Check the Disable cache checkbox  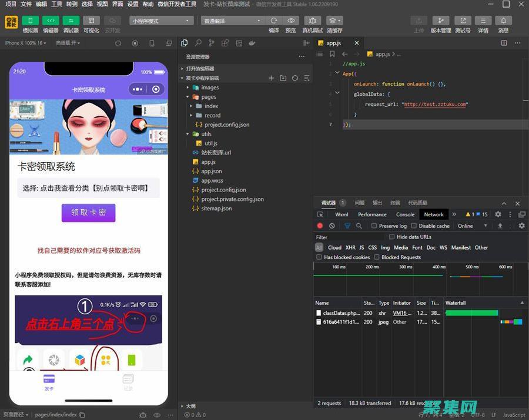(x=414, y=226)
